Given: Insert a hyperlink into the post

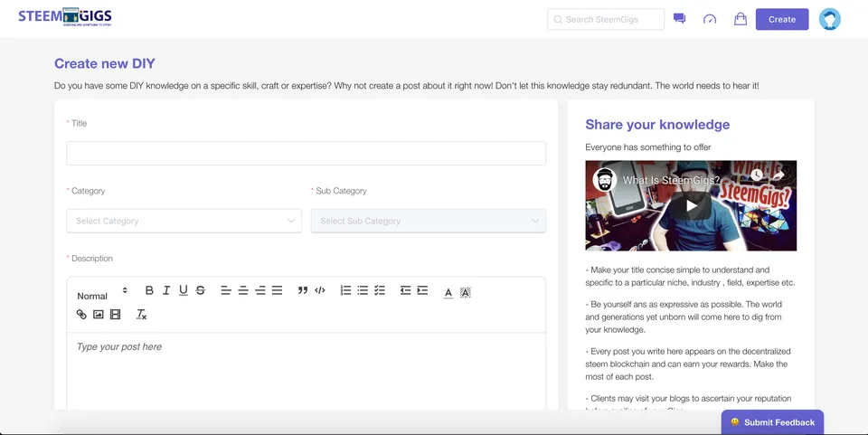Looking at the screenshot, I should click(x=81, y=315).
